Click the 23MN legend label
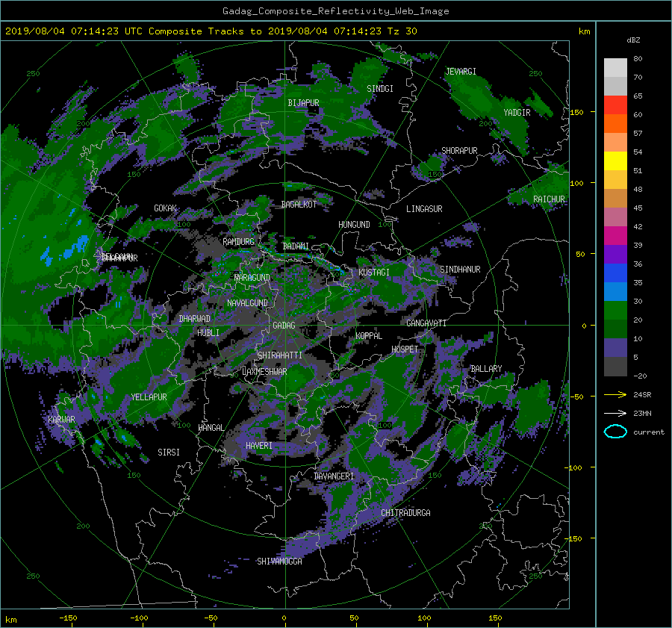Screen dimensions: 672x628 pyautogui.click(x=642, y=414)
